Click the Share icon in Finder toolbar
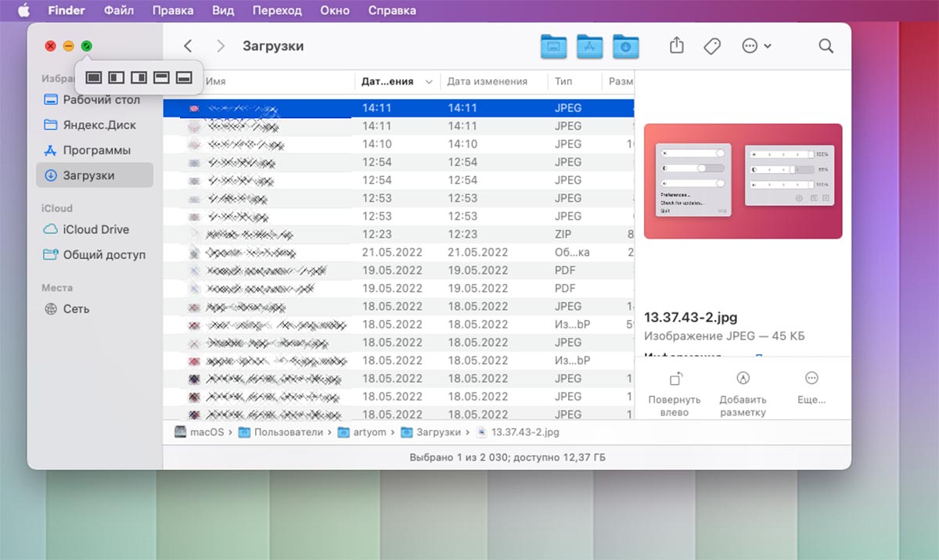Viewport: 939px width, 560px height. point(677,46)
